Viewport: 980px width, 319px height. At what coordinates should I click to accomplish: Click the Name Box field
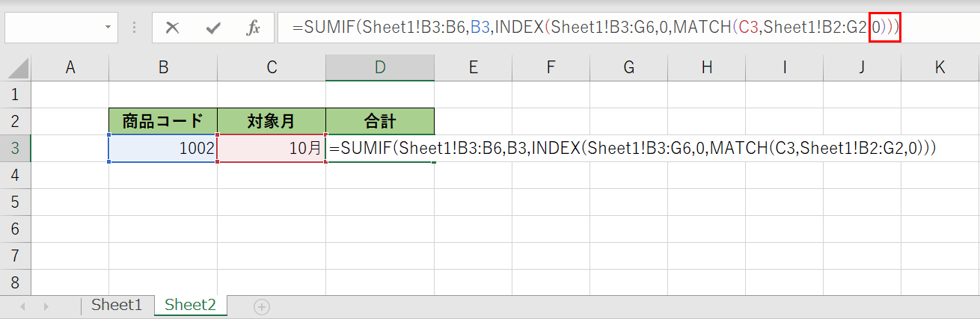[52, 28]
